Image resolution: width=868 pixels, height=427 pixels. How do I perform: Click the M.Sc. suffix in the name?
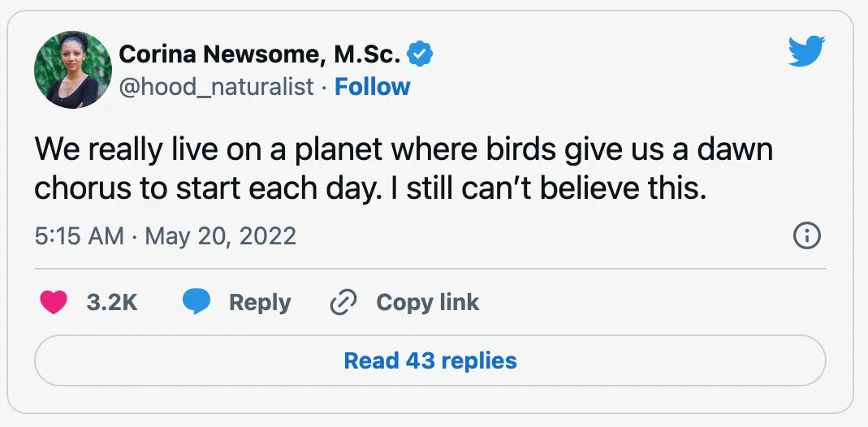click(369, 54)
